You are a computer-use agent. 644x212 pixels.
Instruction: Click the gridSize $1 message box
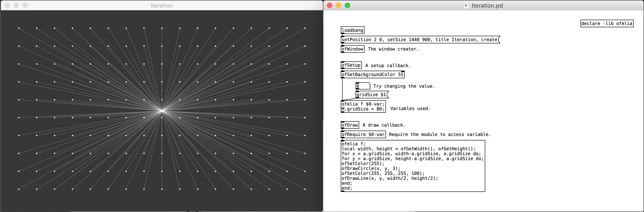[x=372, y=95]
